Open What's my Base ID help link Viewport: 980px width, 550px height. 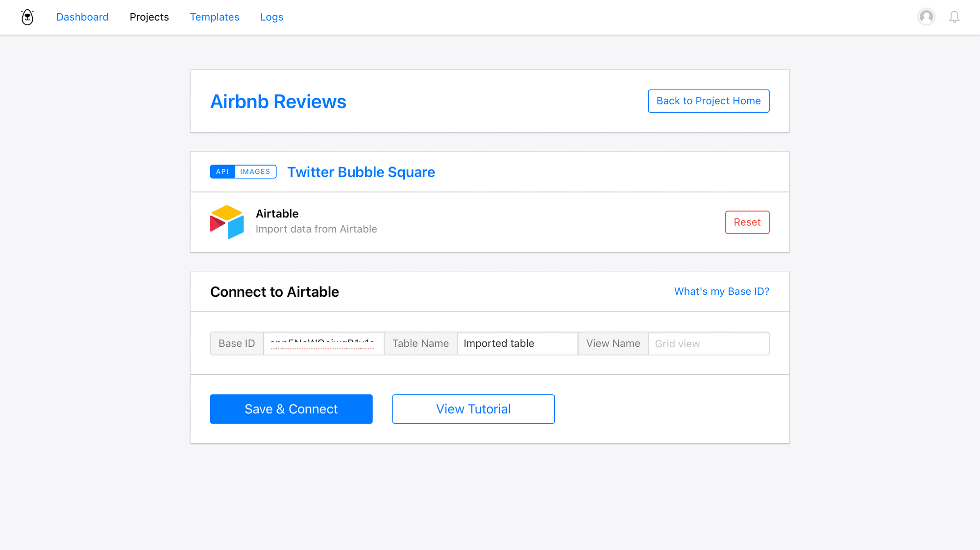(x=722, y=291)
